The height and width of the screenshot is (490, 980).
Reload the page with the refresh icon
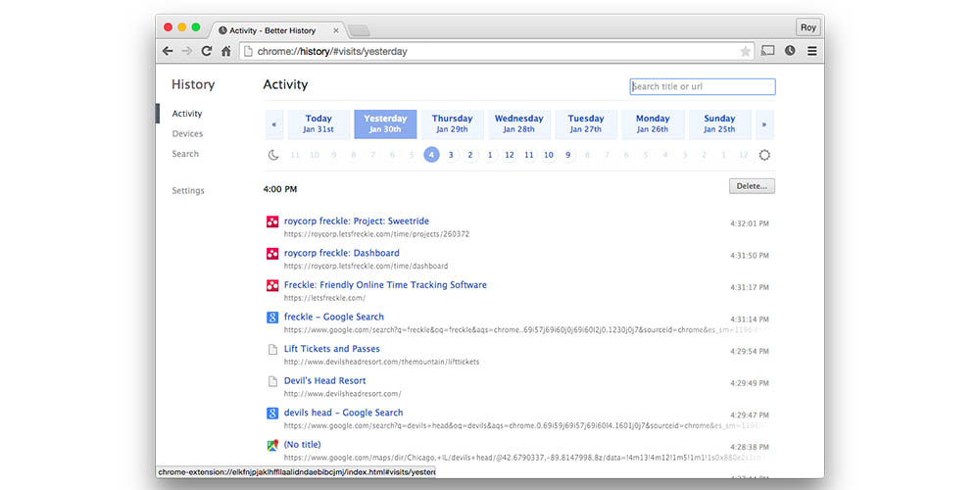(207, 51)
